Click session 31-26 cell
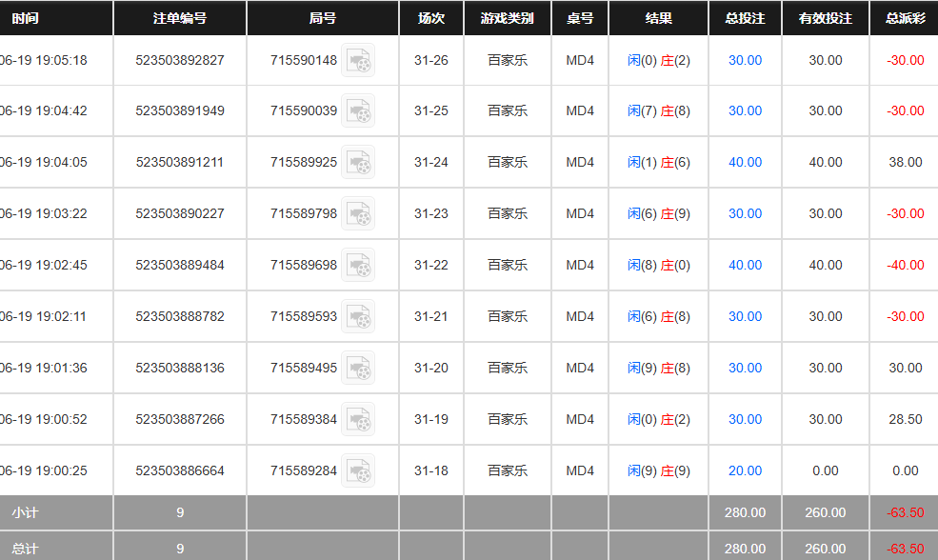This screenshot has height=560, width=938. pyautogui.click(x=431, y=60)
